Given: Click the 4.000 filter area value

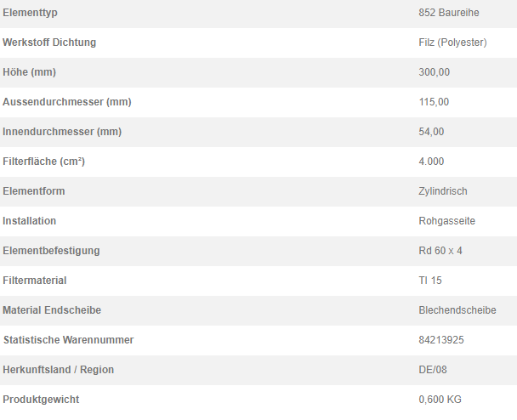Looking at the screenshot, I should 431,162.
